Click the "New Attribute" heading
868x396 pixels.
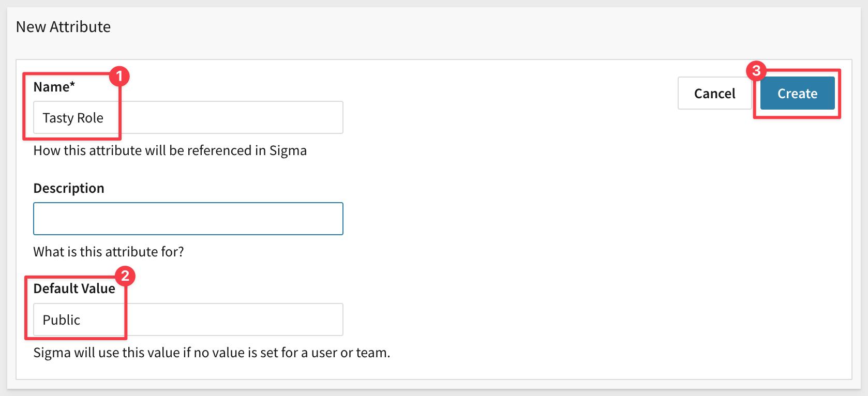point(63,27)
